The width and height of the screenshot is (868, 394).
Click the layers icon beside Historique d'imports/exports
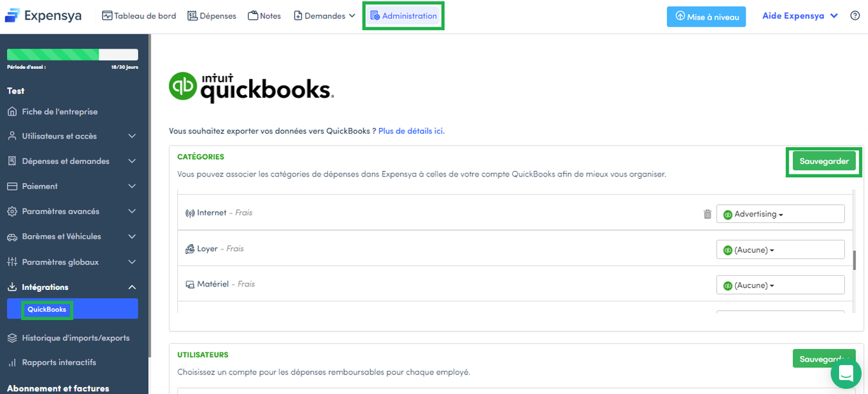[12, 338]
